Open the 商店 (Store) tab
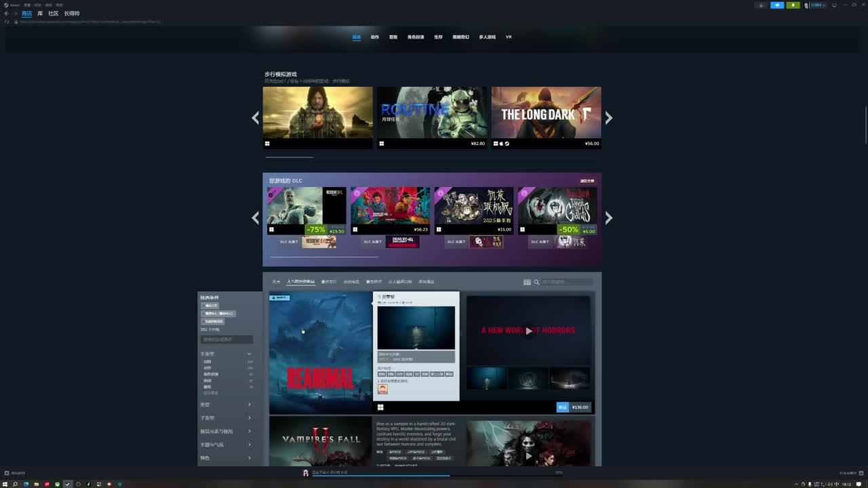This screenshot has width=868, height=488. click(26, 14)
